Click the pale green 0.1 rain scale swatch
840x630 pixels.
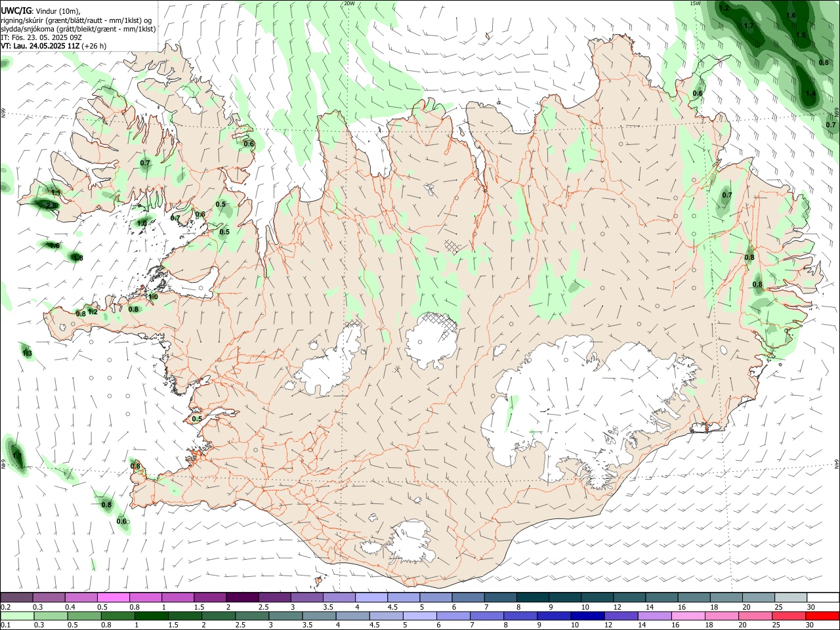(17, 616)
